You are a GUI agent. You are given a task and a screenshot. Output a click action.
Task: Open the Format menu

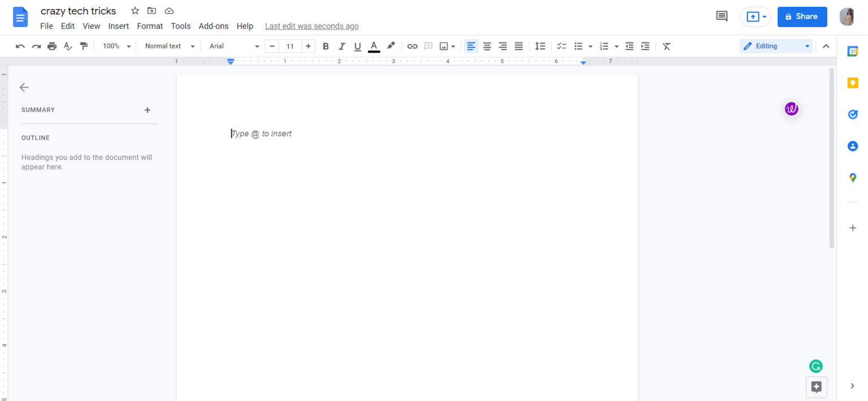[149, 26]
